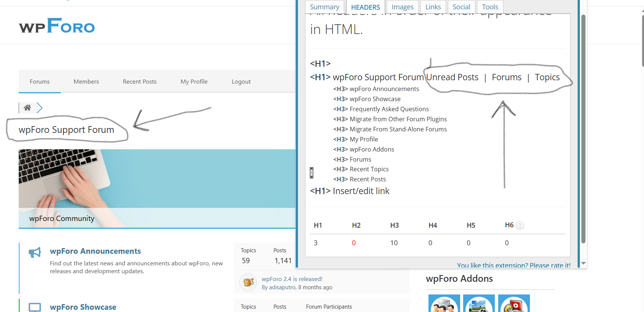Image resolution: width=644 pixels, height=312 pixels.
Task: Click the Announcements posts count 1,141
Action: click(x=283, y=260)
